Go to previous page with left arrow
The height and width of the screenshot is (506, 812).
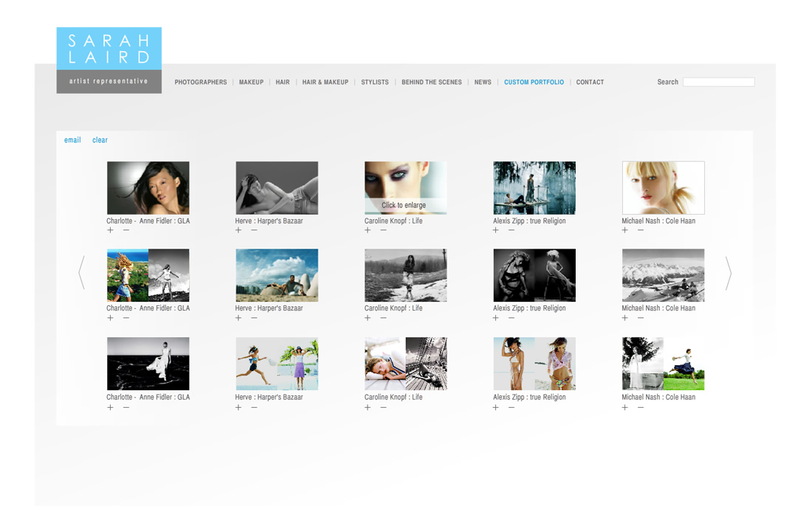(82, 274)
